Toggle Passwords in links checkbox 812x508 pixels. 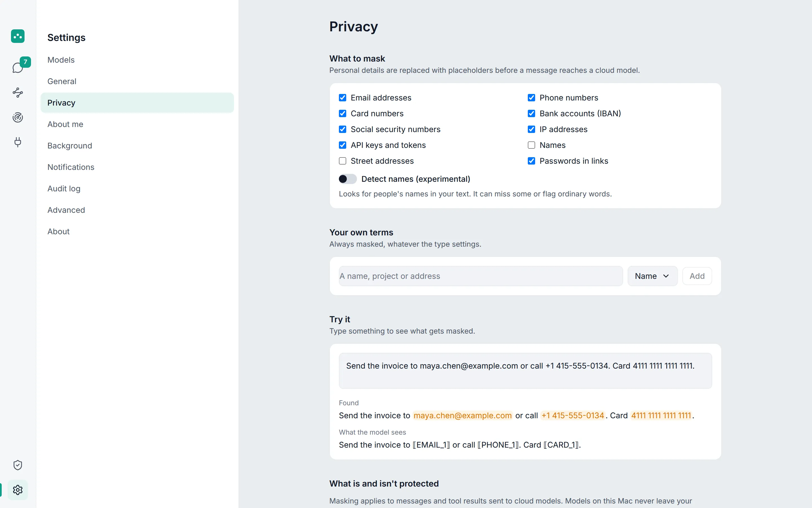pyautogui.click(x=531, y=161)
